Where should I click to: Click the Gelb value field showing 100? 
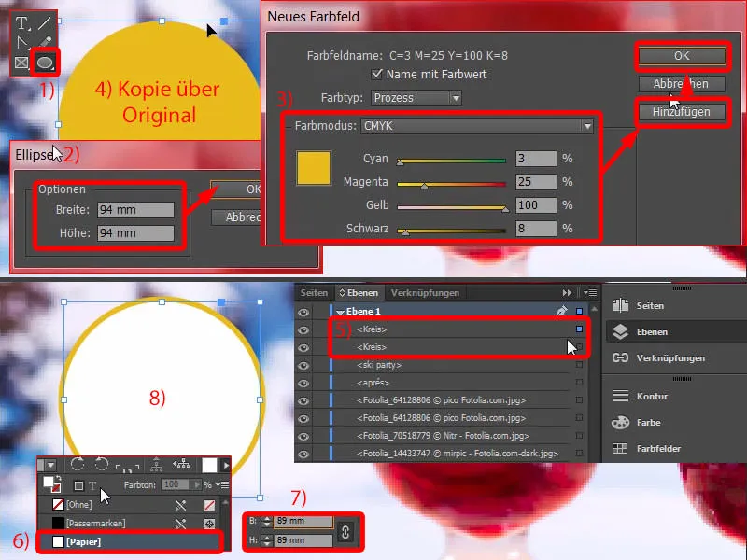(x=536, y=205)
